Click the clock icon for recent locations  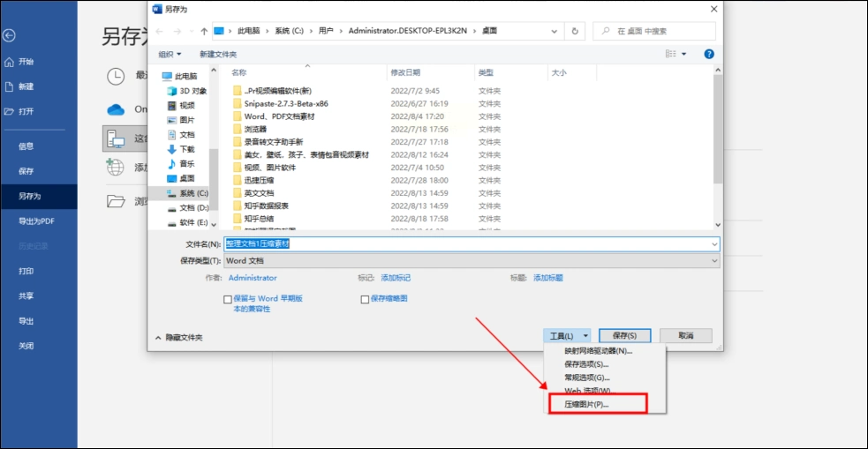[x=116, y=77]
